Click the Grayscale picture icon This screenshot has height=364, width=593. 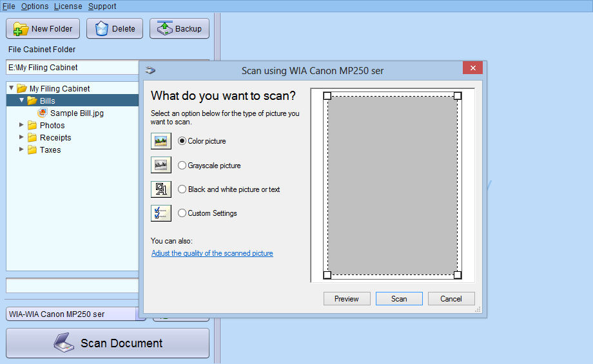point(161,165)
